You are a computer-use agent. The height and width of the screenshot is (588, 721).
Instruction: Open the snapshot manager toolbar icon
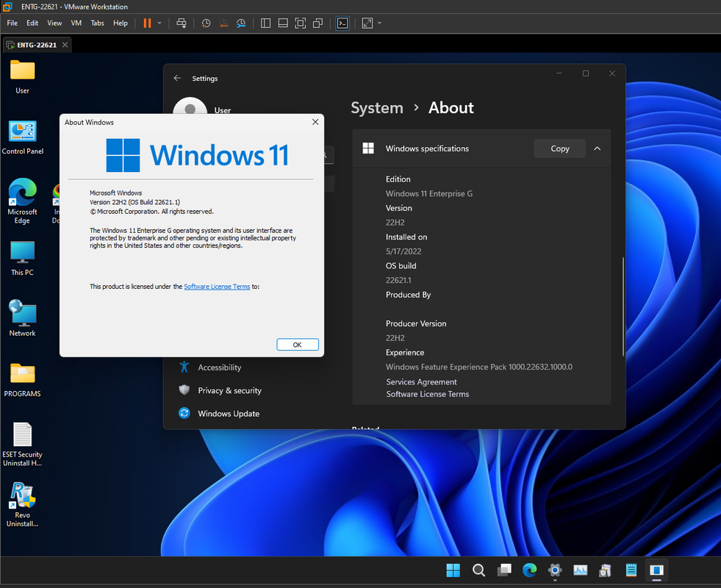click(241, 23)
